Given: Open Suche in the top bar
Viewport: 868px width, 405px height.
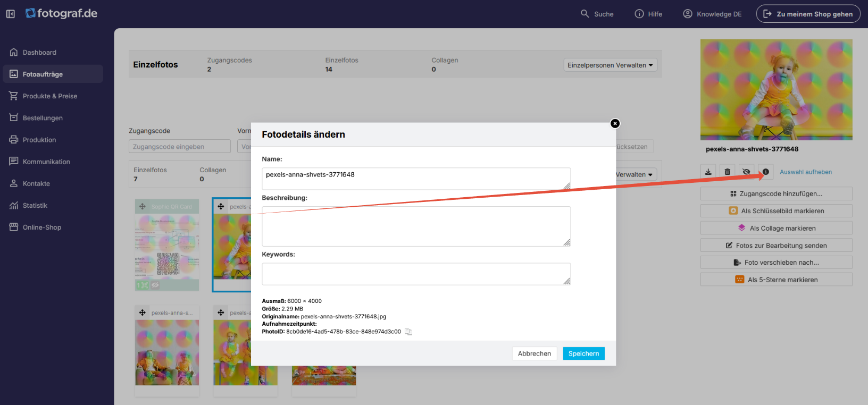Looking at the screenshot, I should point(597,14).
